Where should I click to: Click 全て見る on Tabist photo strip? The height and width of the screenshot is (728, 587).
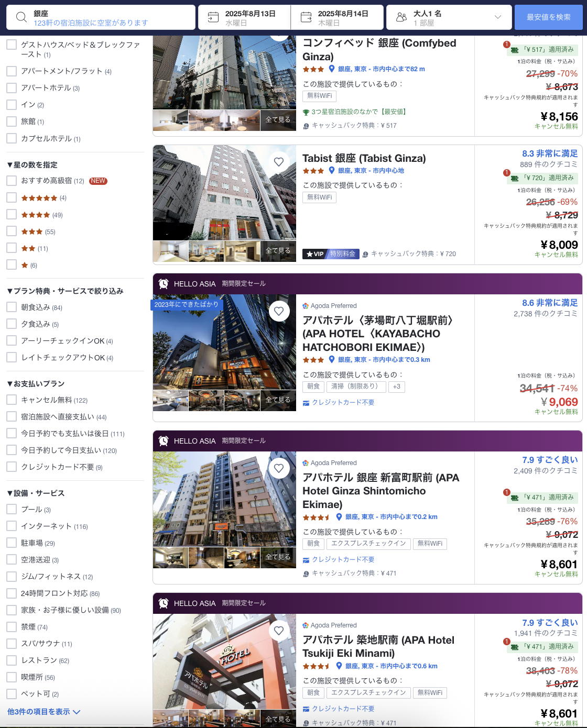(x=278, y=251)
